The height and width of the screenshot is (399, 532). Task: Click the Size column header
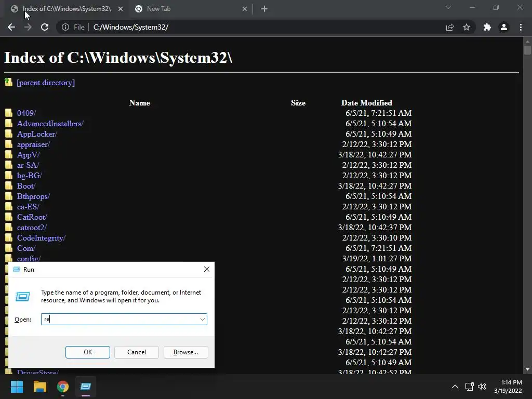pyautogui.click(x=298, y=103)
